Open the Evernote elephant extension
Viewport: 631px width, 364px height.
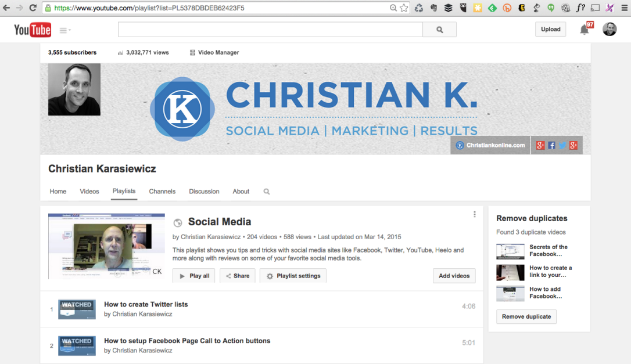click(433, 8)
